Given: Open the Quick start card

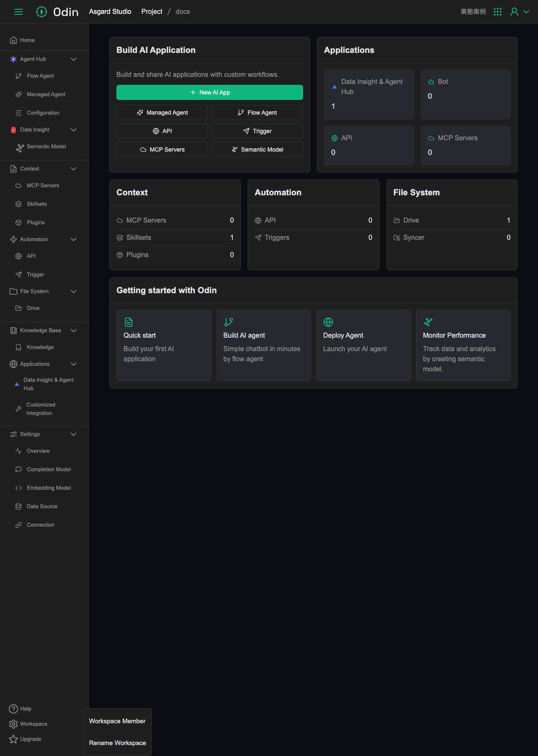Looking at the screenshot, I should tap(164, 346).
